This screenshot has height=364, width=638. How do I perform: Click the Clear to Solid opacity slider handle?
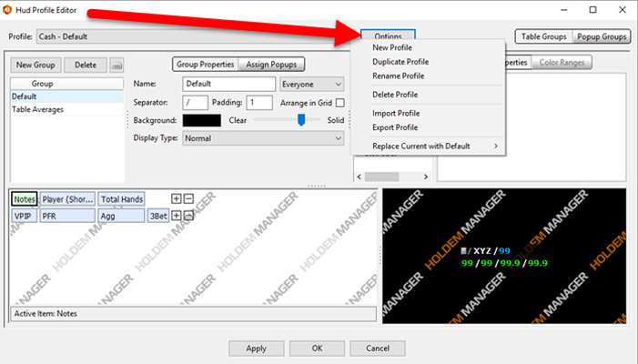[301, 120]
